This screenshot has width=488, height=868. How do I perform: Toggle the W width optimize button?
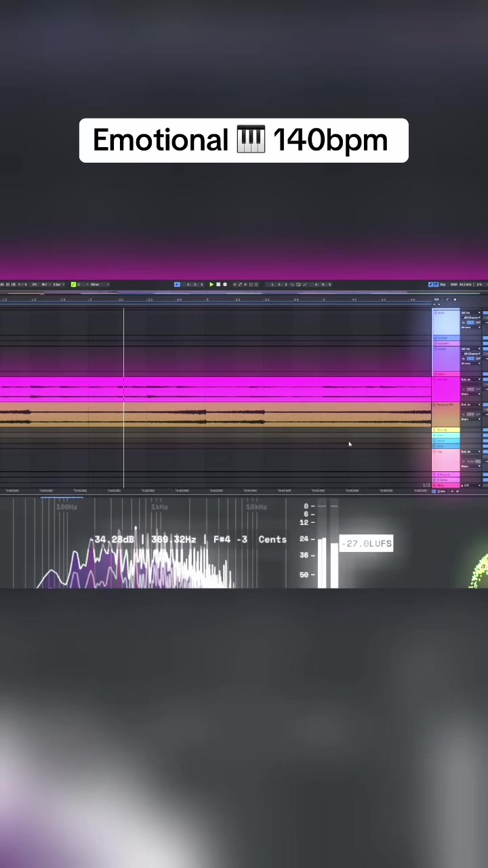coord(457,491)
